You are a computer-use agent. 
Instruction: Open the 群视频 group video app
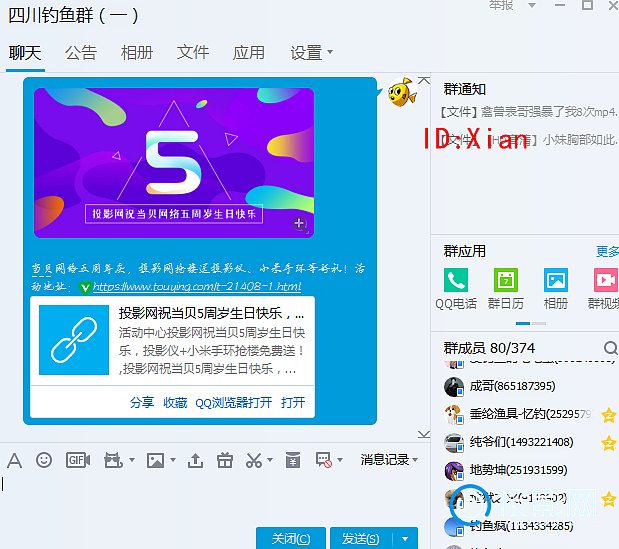pyautogui.click(x=606, y=280)
